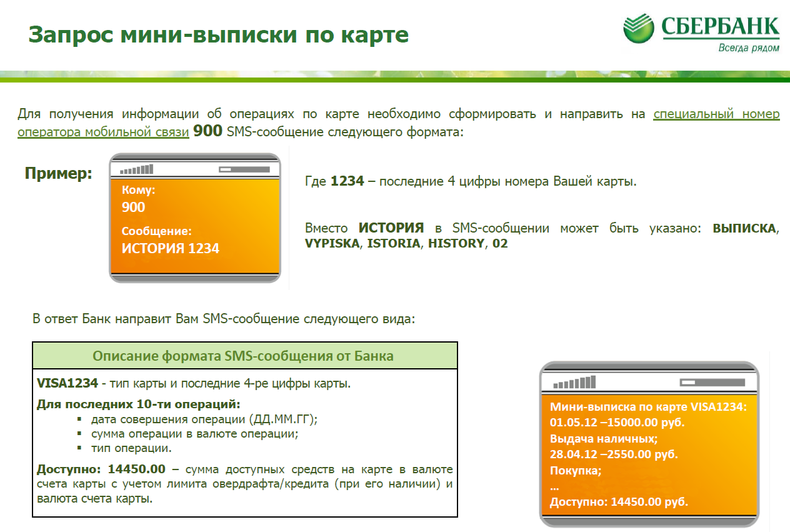Click '01.05.12 –15000.00 руб.' line in phone
Image resolution: width=790 pixels, height=532 pixels.
click(617, 422)
